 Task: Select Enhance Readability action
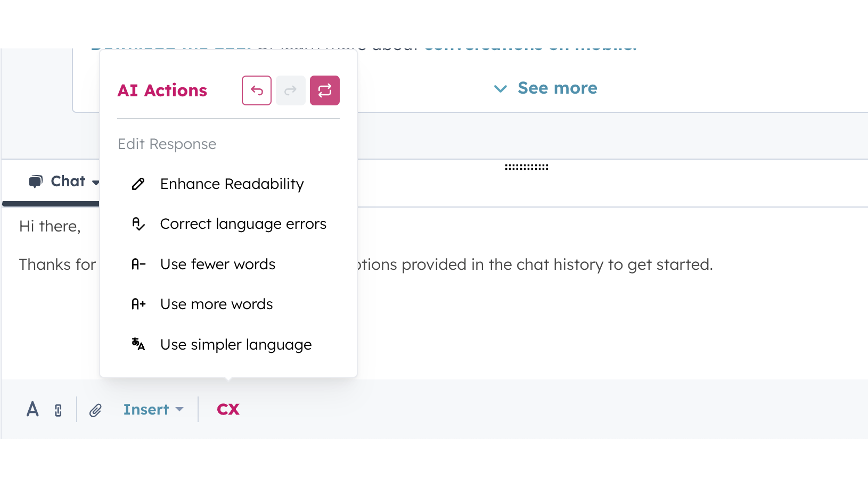[x=232, y=184]
